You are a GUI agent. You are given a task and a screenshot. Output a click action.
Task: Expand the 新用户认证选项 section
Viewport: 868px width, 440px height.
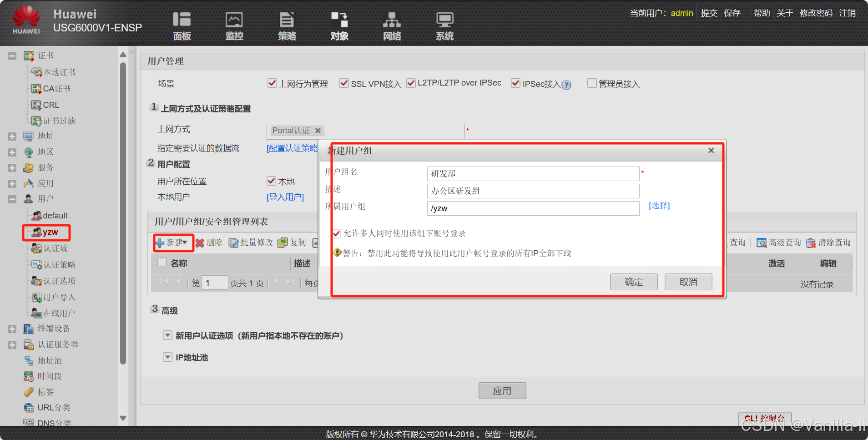click(167, 335)
